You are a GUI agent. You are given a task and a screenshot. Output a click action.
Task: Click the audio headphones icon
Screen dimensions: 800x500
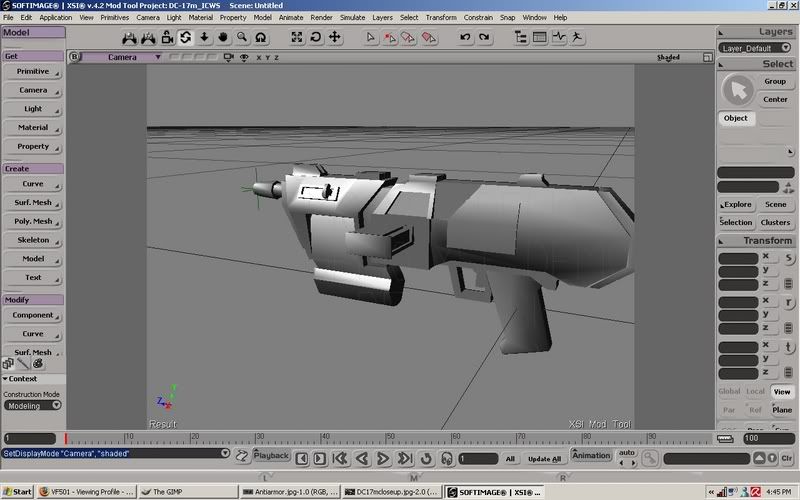point(446,458)
